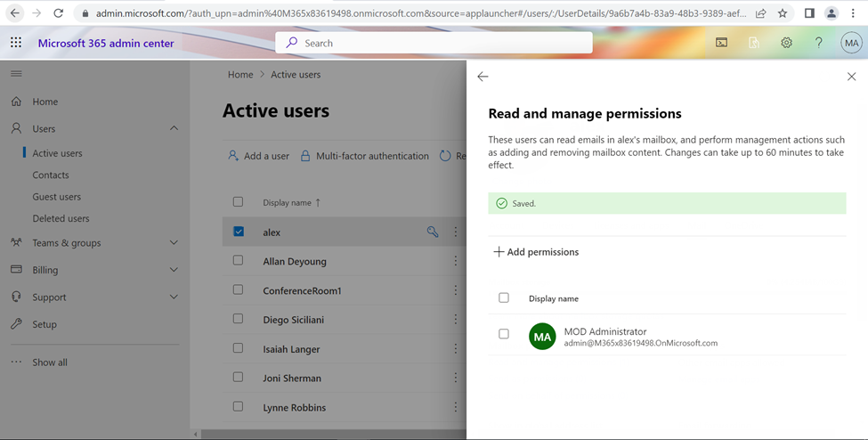Select Lynne Robbins checkbox
The image size is (868, 440).
(238, 406)
